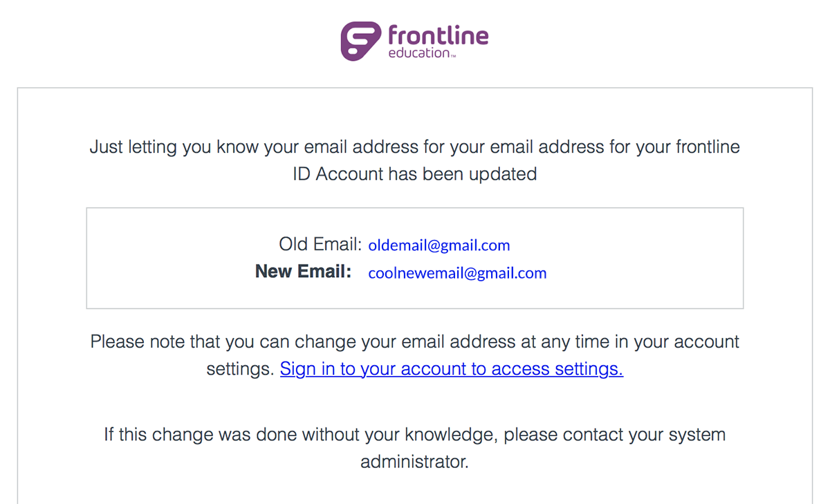Screen dimensions: 830x504
Task: Open the oldemail@gmail.com address link
Action: 439,245
